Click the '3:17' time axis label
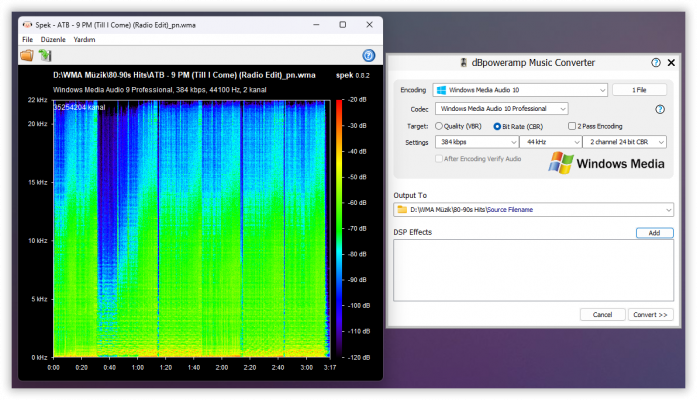This screenshot has width=697, height=400. 330,368
